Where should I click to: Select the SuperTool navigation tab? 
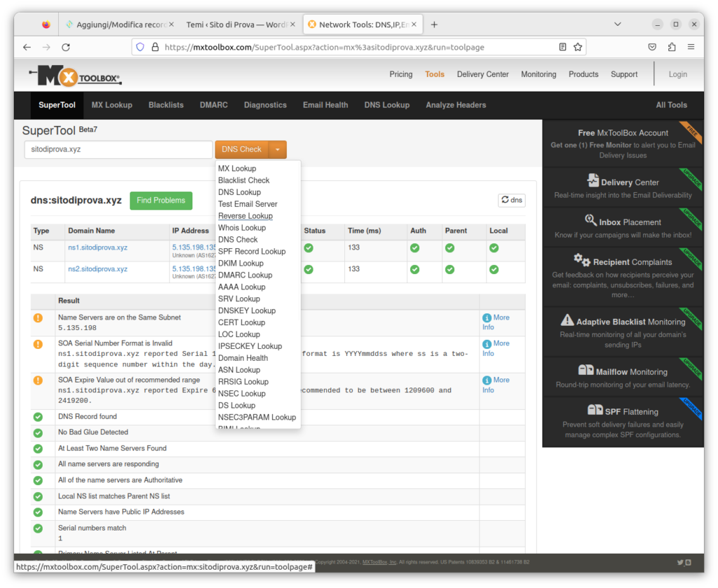click(57, 105)
